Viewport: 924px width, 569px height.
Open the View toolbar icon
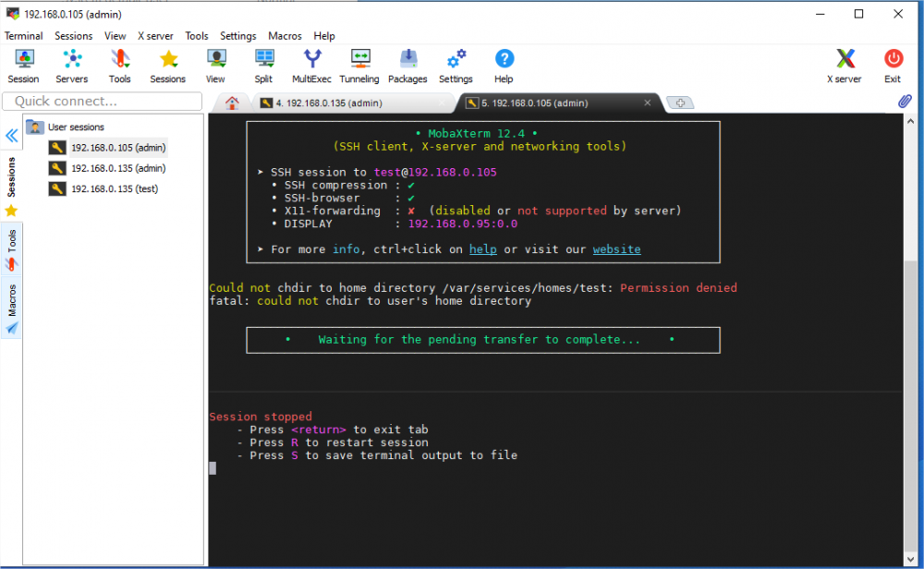(215, 66)
